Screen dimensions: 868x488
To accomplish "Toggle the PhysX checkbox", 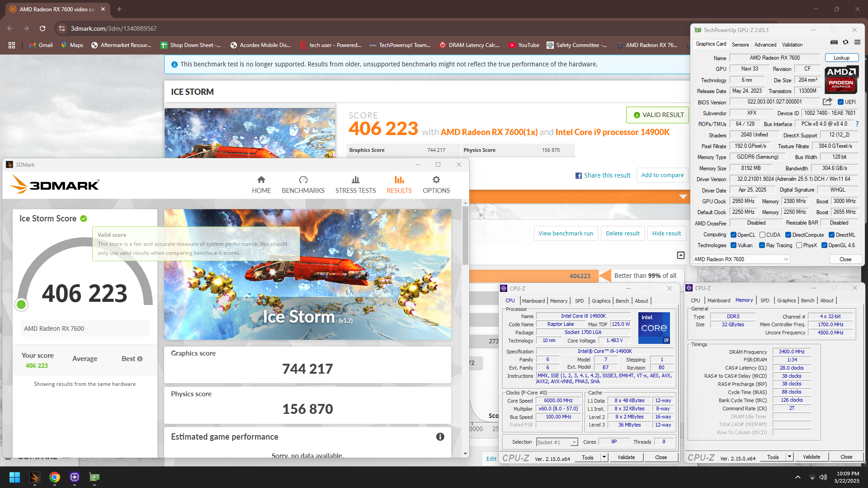I will [x=799, y=245].
